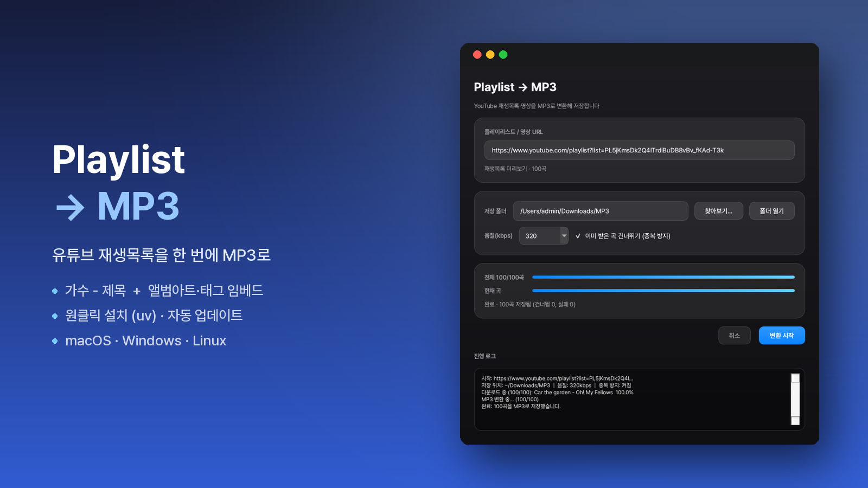Click the '플레이리스트 / 영상 URL' label
868x488 pixels.
point(514,132)
